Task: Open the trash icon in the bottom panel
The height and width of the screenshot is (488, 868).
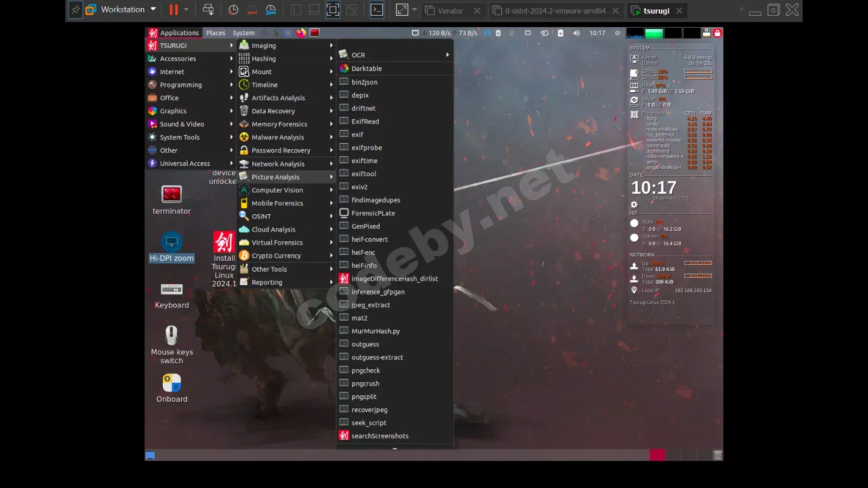Action: coord(718,455)
